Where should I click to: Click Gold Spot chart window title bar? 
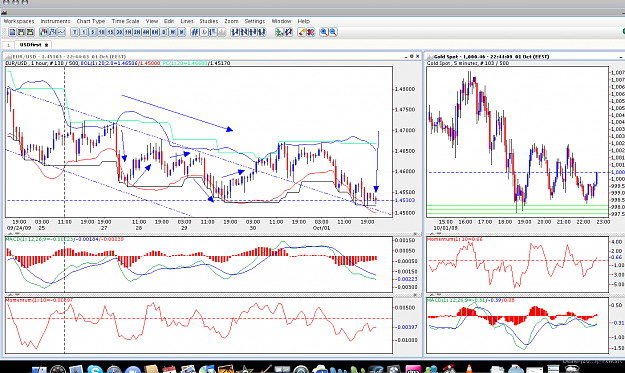[525, 57]
